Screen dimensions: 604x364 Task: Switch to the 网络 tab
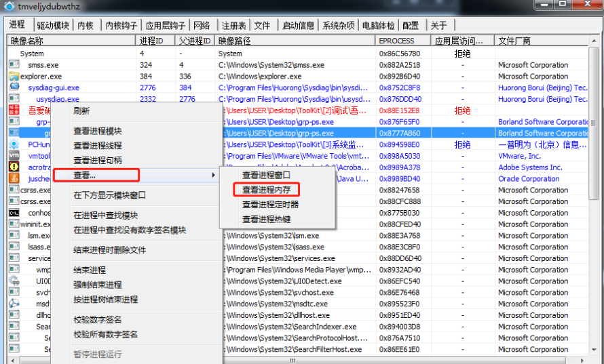pos(202,25)
